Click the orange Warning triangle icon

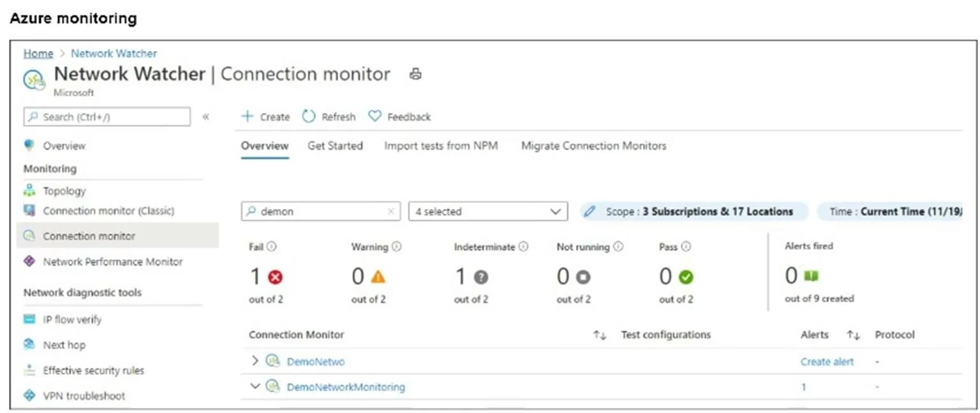(378, 277)
